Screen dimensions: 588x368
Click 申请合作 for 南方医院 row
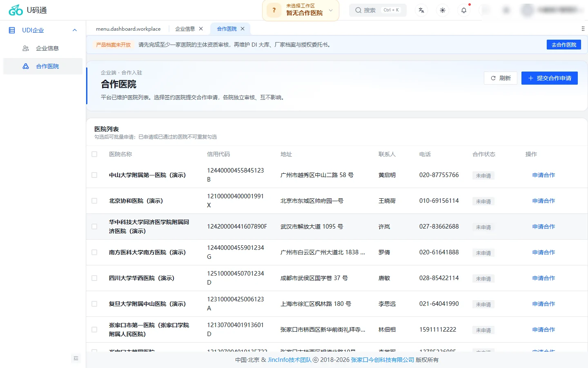(543, 252)
